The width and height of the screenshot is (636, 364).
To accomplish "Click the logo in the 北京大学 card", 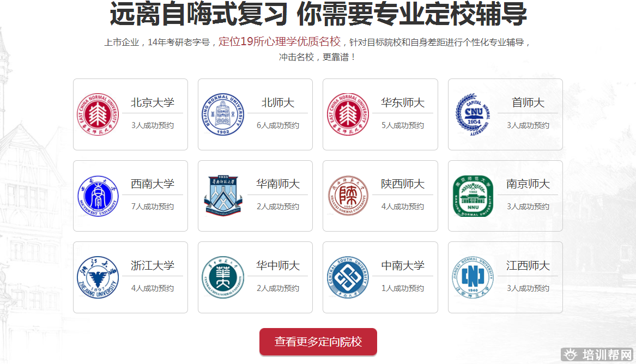I will tap(97, 114).
